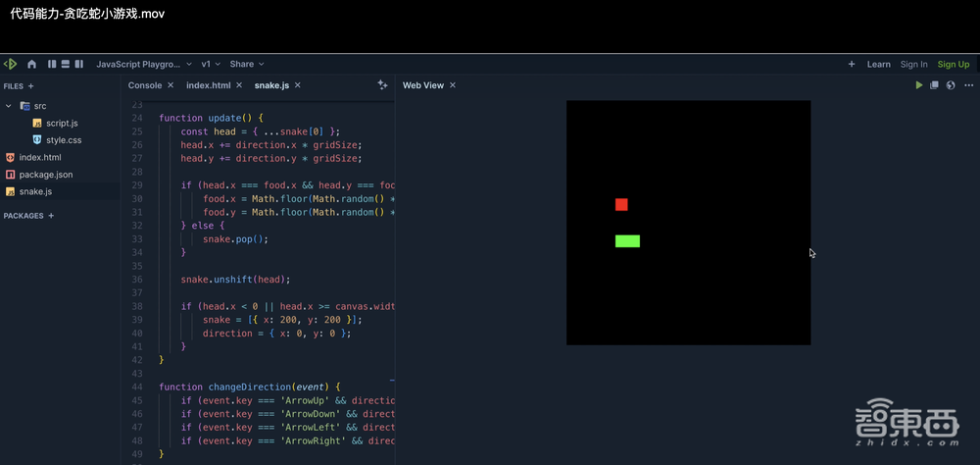Click line number 24 in the gutter
Screen dimensions: 980x465
tap(137, 118)
